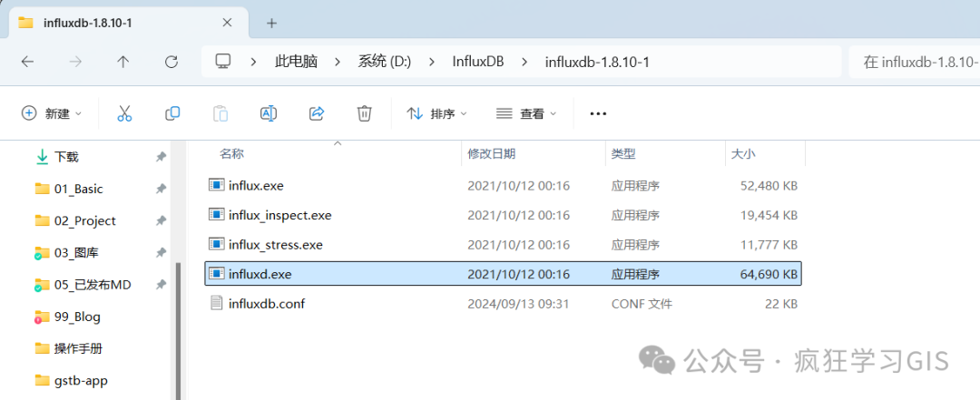Click the Delete trash icon
Viewport: 980px width, 400px height.
click(365, 113)
